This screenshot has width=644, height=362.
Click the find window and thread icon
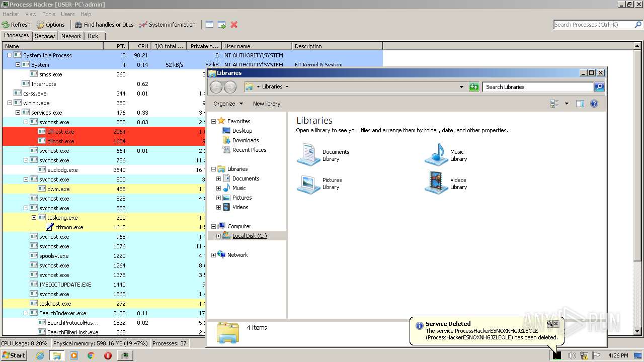click(222, 25)
